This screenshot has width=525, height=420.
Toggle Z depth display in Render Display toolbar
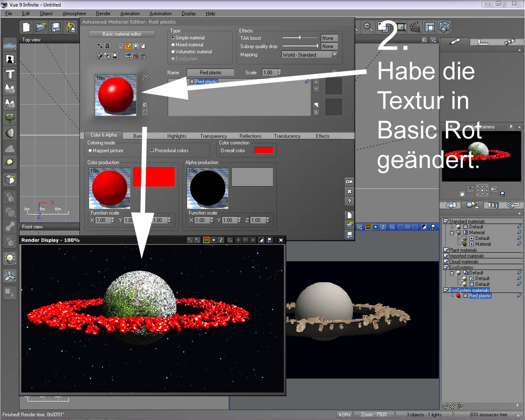point(221,240)
